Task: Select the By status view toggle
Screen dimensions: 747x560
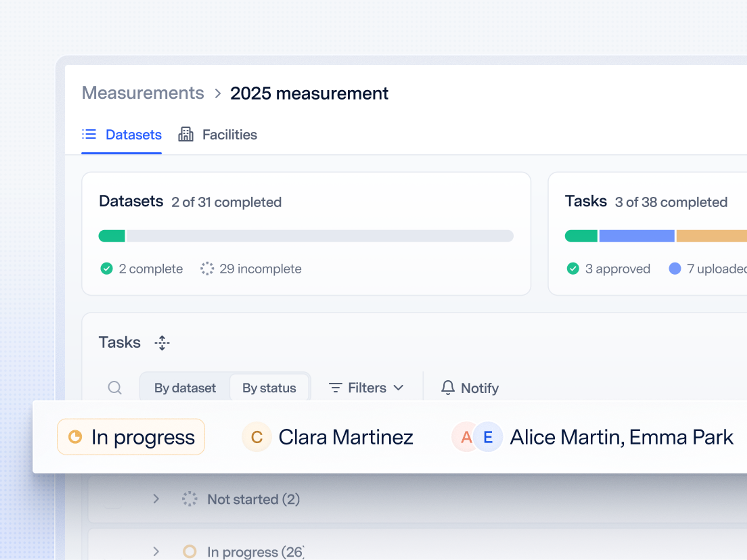Action: click(x=269, y=388)
